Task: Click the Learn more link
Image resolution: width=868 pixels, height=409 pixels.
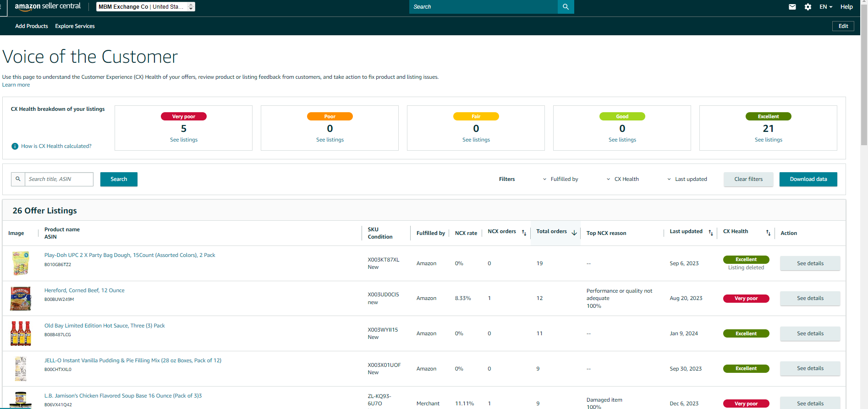Action: click(x=16, y=85)
